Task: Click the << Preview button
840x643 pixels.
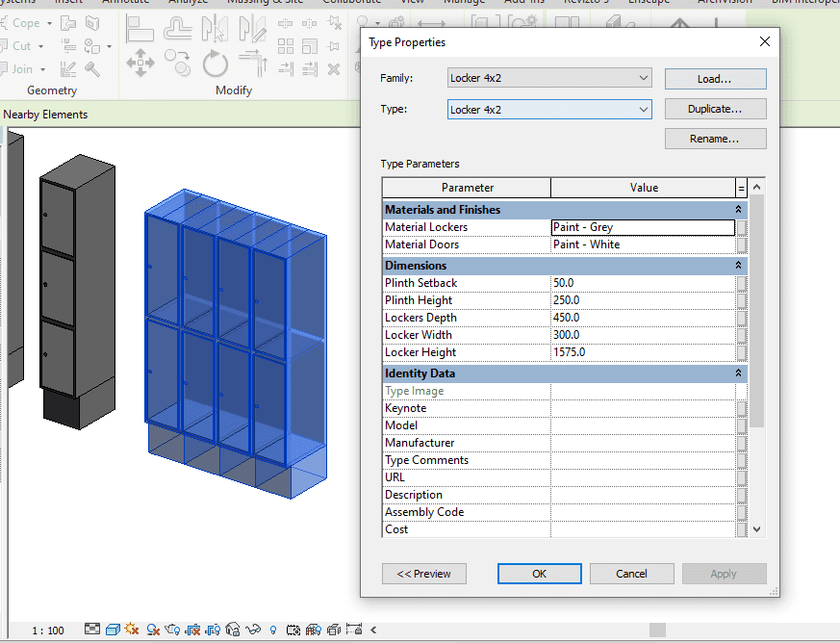Action: point(424,574)
